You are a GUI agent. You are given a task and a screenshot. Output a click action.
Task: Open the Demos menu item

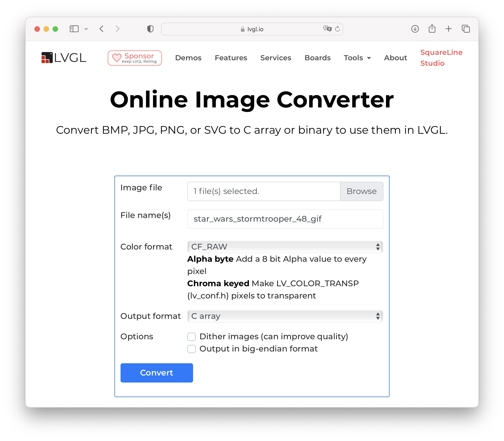click(188, 58)
